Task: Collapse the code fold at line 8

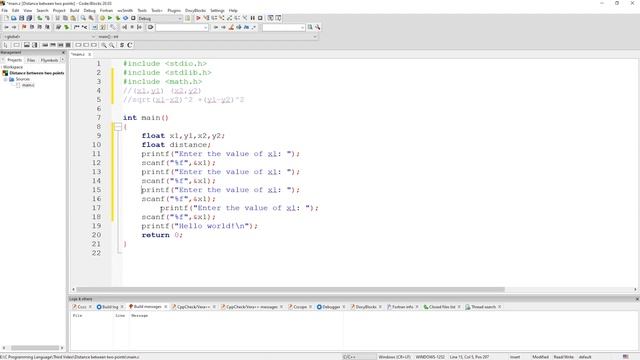Action: pos(118,127)
